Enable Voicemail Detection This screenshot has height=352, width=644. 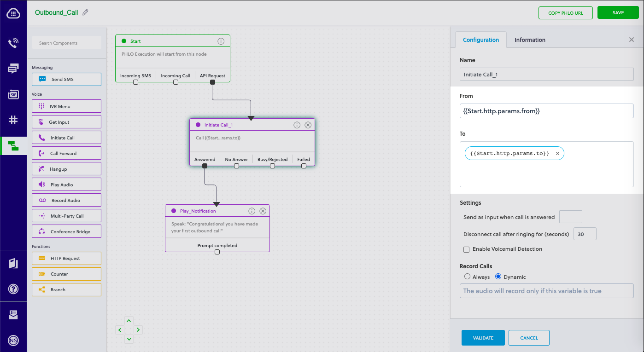[x=466, y=249]
